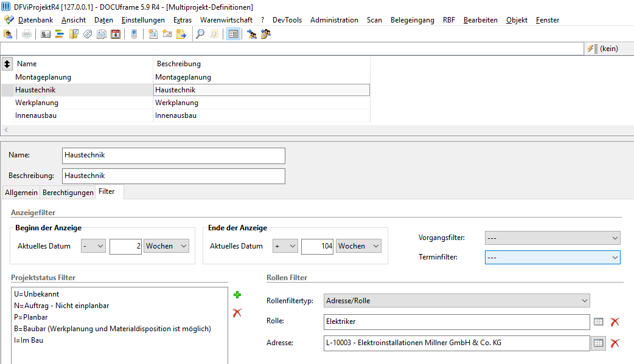Clear the Rolle field with red X
Viewport: 634px width, 364px height.
tap(615, 322)
